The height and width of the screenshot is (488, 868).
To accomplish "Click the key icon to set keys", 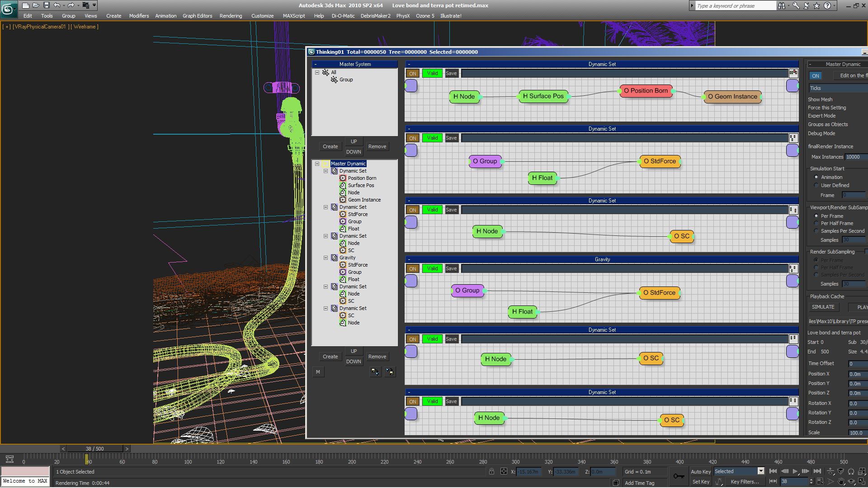I will coord(678,476).
